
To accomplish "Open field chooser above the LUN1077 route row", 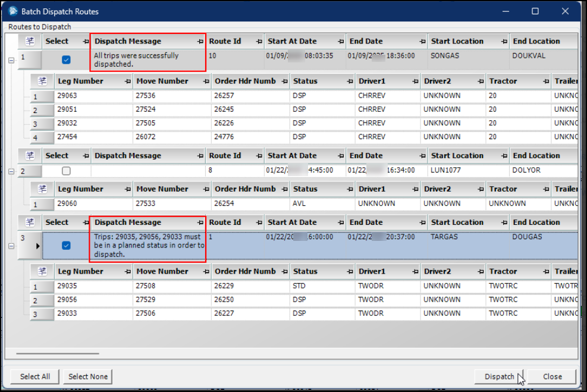I will point(30,156).
